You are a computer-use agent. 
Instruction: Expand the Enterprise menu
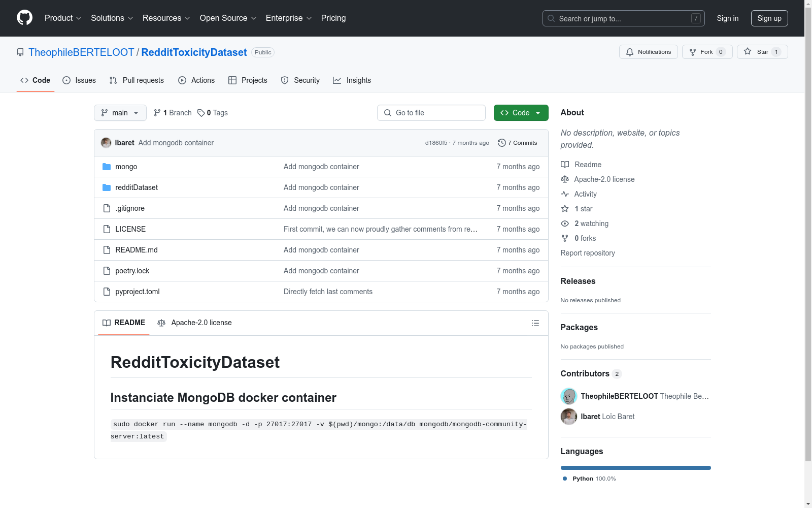(289, 18)
